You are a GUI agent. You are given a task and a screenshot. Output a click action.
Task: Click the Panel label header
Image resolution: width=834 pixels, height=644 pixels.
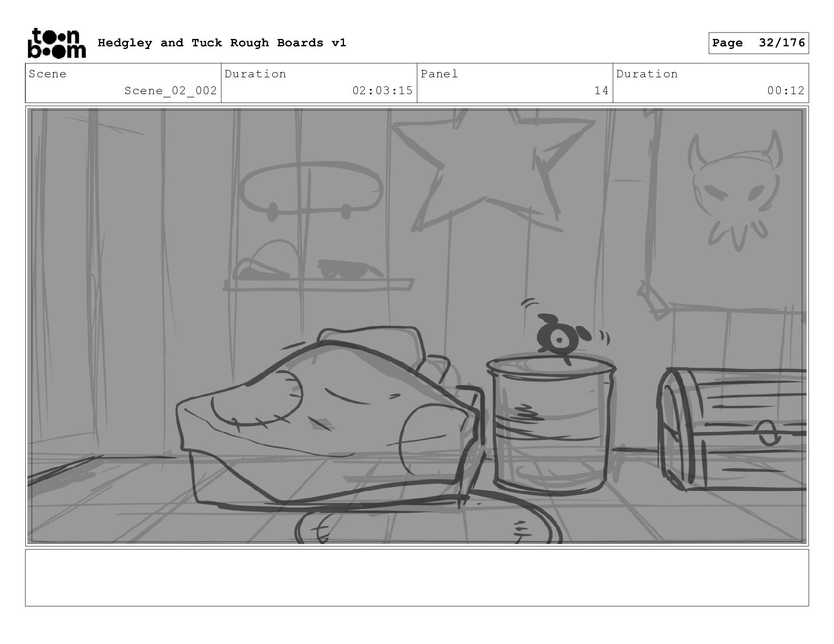click(439, 74)
